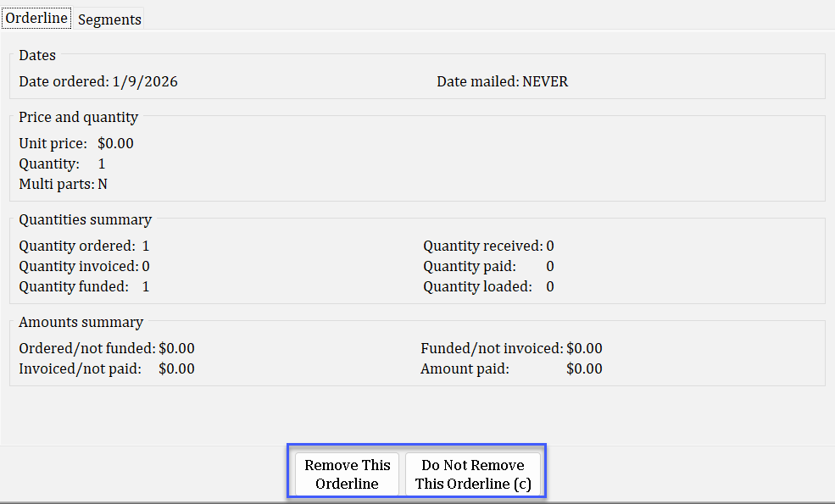
Task: Click the Date mailed NEVER text
Action: click(x=502, y=81)
